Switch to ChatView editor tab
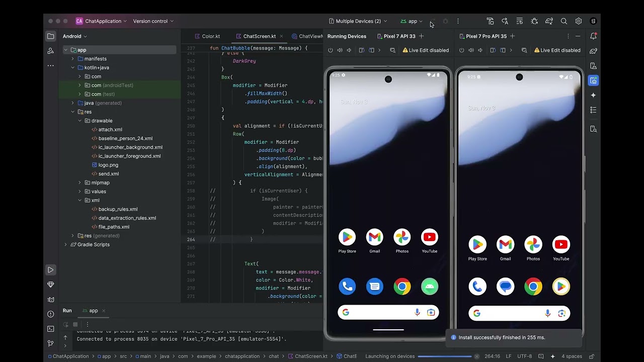 (306, 36)
